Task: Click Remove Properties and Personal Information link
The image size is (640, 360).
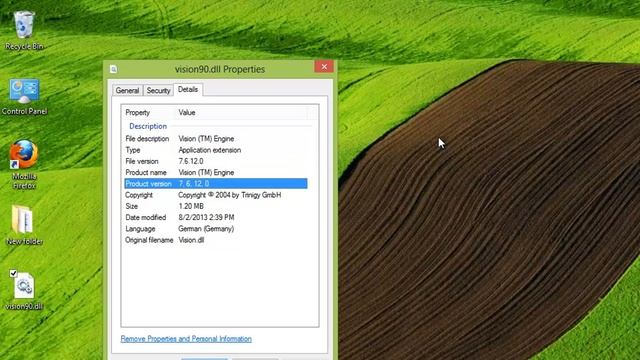Action: pos(186,339)
